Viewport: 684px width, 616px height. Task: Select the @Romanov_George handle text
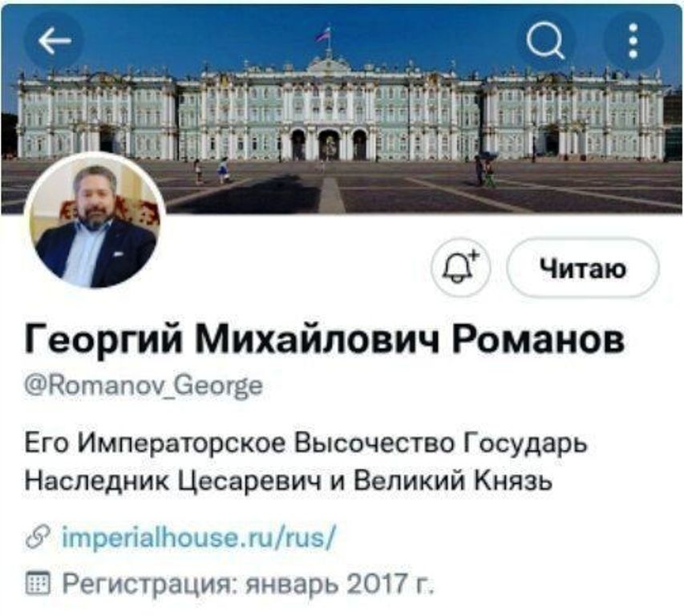pos(144,385)
